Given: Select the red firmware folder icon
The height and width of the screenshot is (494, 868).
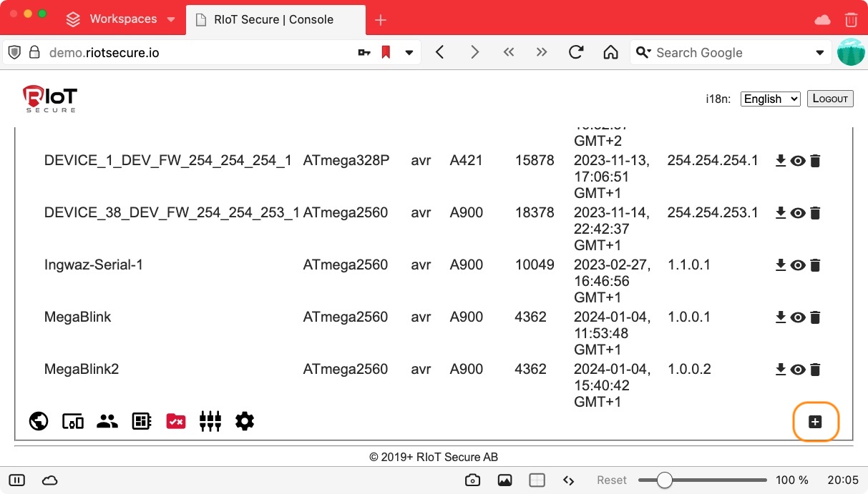Looking at the screenshot, I should tap(176, 421).
